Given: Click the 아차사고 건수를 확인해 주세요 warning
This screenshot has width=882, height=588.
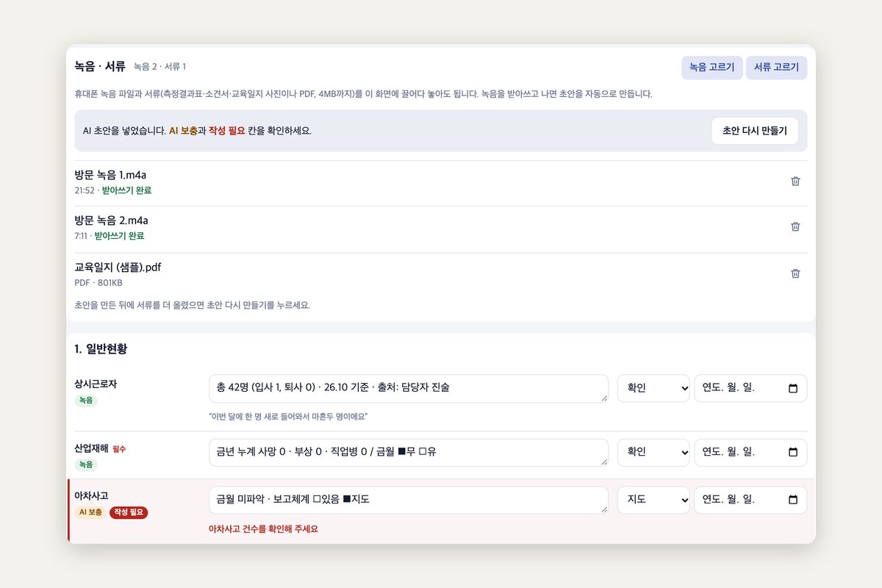Looking at the screenshot, I should coord(263,529).
